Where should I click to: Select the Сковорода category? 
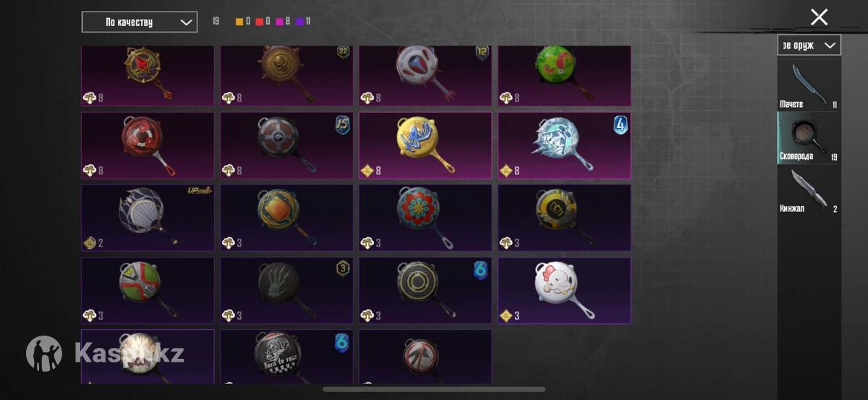click(x=809, y=138)
